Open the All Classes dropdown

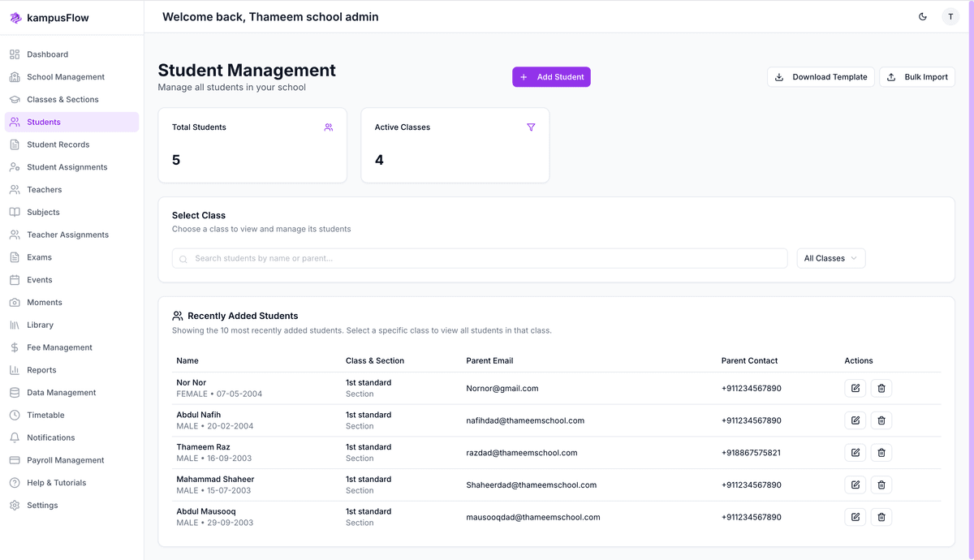(830, 258)
